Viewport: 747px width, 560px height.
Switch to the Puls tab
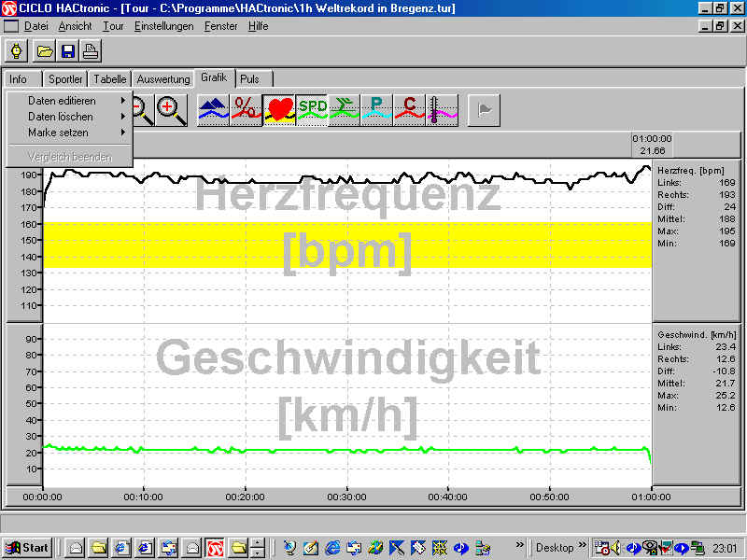pyautogui.click(x=249, y=79)
